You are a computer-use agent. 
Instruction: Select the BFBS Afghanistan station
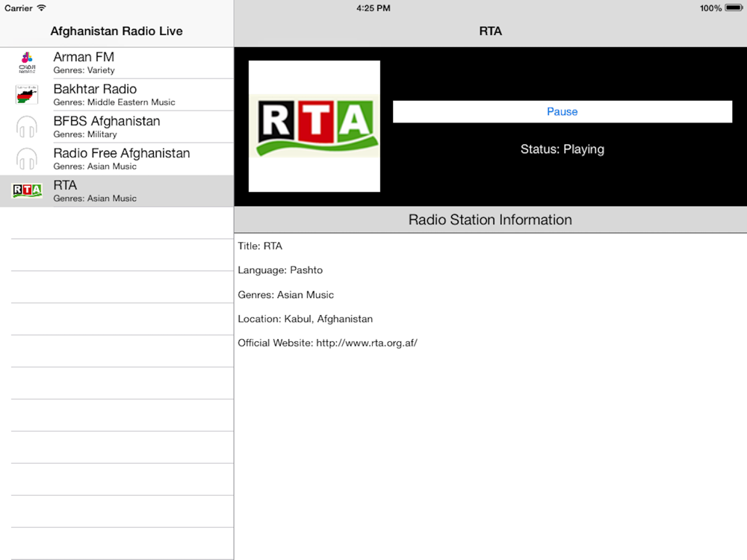[117, 127]
